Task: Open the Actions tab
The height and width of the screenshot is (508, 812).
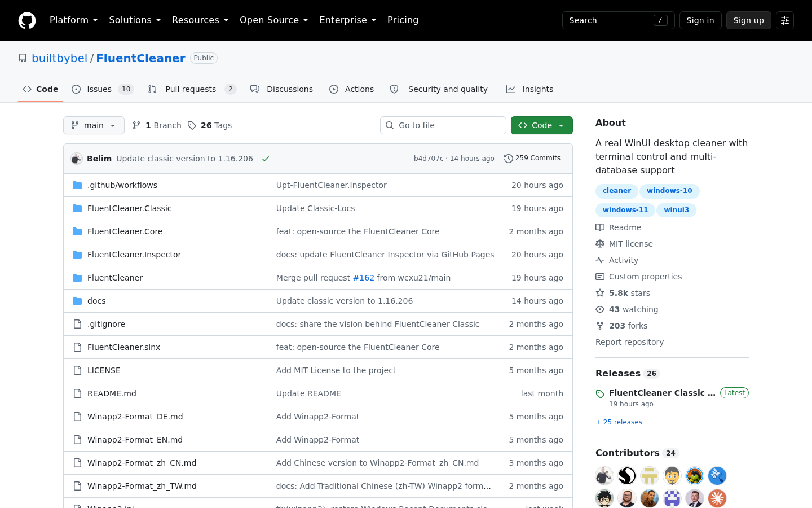Action: 352,89
